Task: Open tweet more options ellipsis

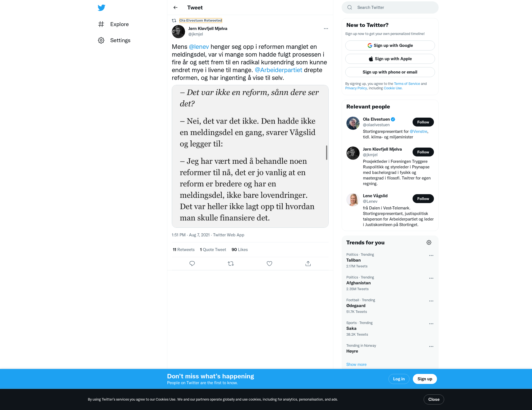Action: 326,29
